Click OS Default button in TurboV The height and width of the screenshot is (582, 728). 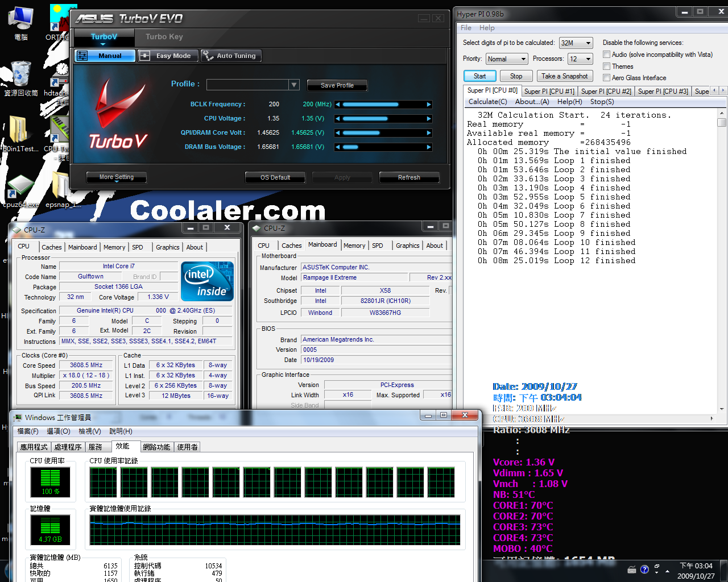[275, 177]
